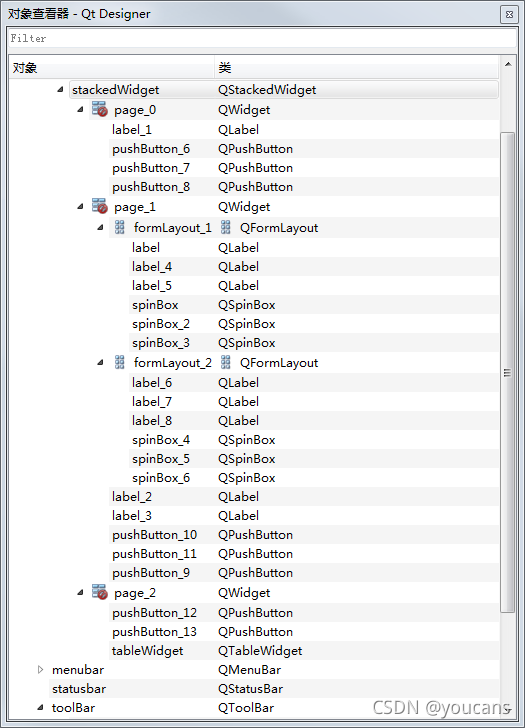Select label_5 object
This screenshot has height=728, width=525.
[152, 286]
